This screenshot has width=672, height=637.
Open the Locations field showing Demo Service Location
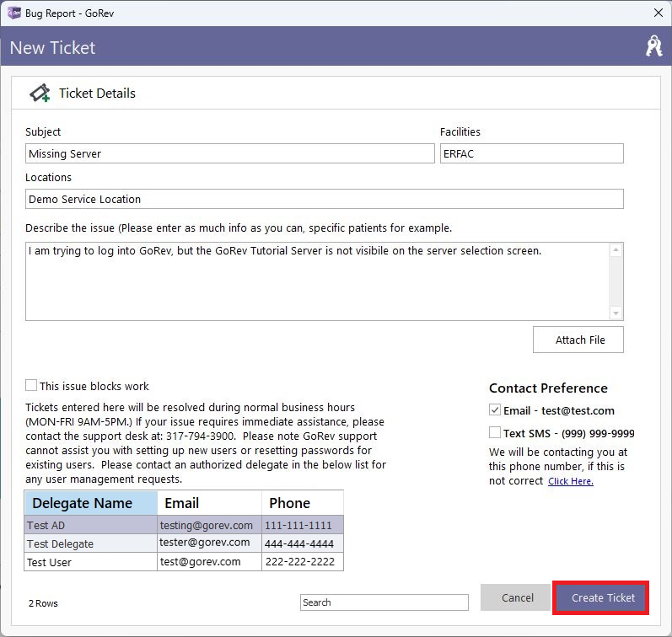[x=325, y=199]
